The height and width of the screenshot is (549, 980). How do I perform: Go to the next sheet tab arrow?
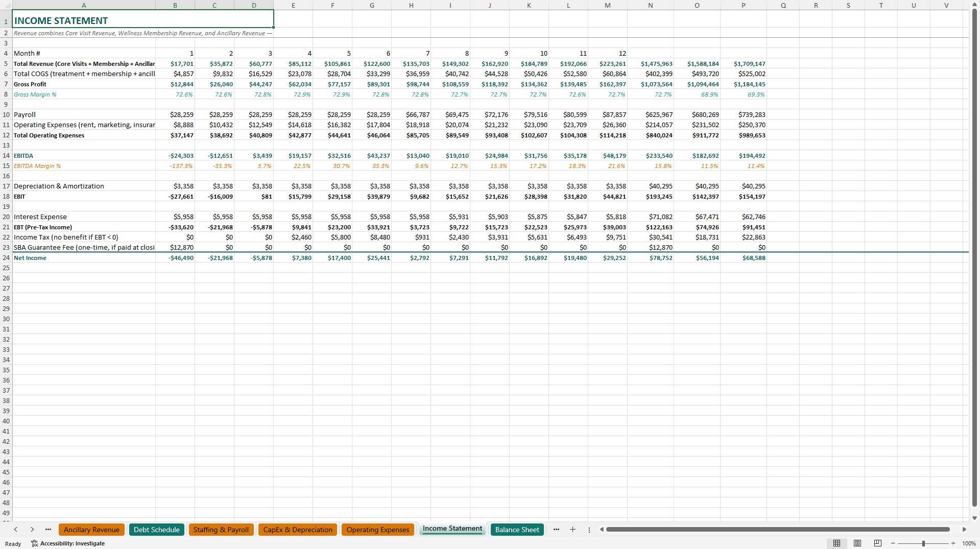pos(32,530)
